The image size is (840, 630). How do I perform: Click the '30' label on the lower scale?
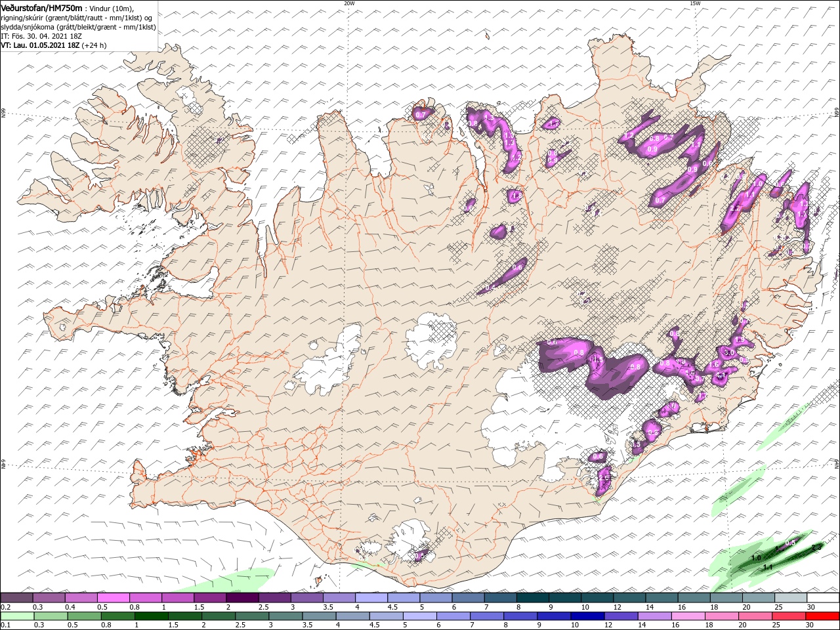point(808,625)
